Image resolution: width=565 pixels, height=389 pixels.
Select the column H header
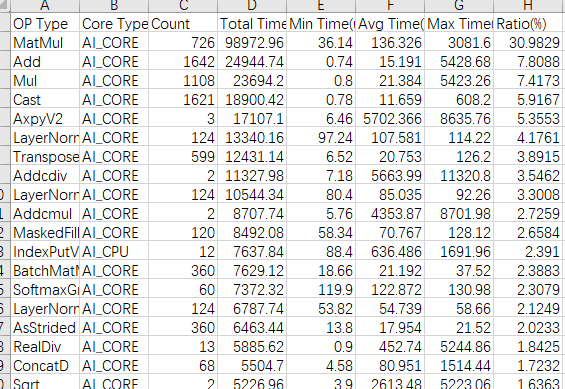click(x=528, y=5)
